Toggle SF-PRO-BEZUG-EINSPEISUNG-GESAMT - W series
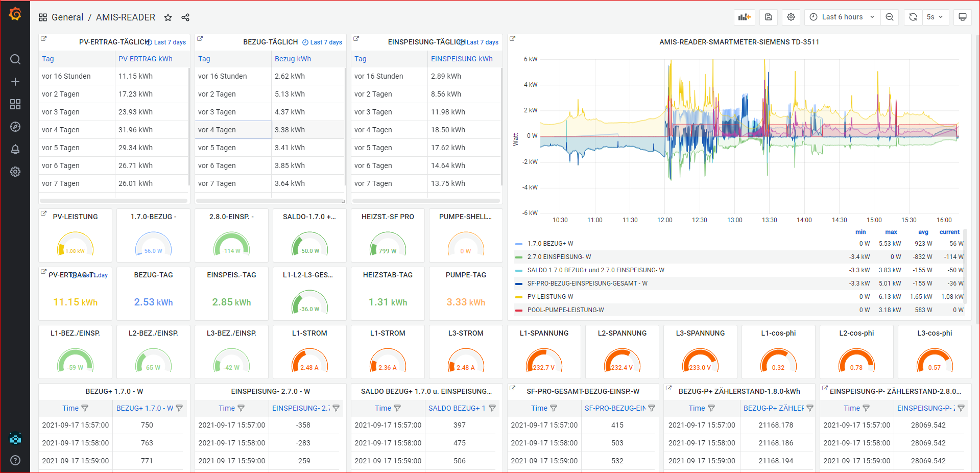 pyautogui.click(x=587, y=283)
